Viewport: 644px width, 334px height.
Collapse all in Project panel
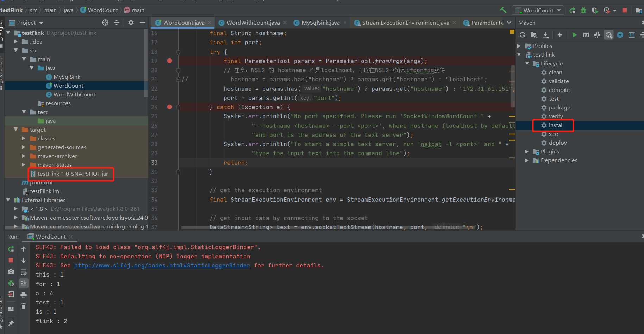(x=117, y=23)
